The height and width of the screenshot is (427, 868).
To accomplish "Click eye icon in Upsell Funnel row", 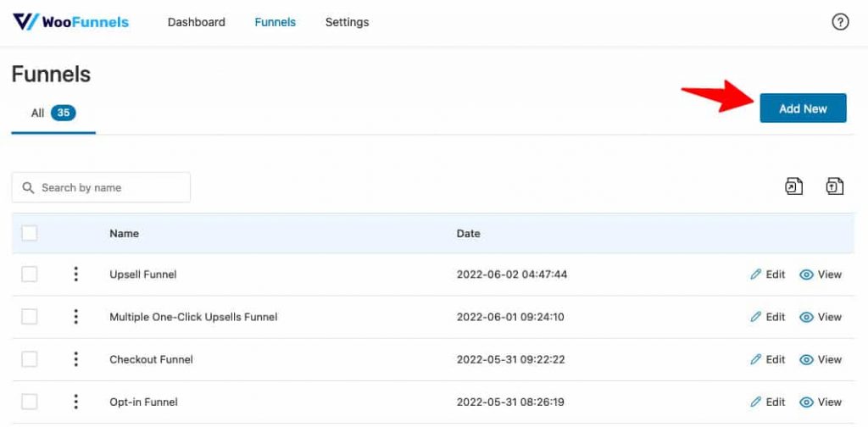I will pyautogui.click(x=807, y=274).
